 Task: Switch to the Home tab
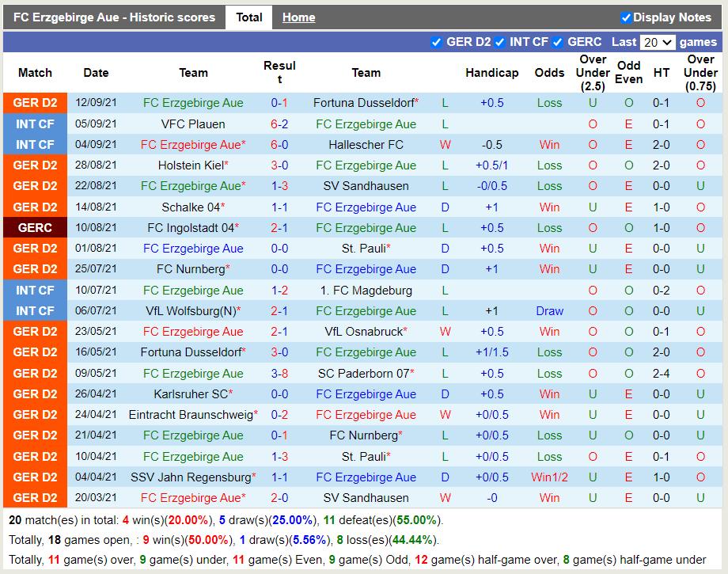(x=298, y=17)
